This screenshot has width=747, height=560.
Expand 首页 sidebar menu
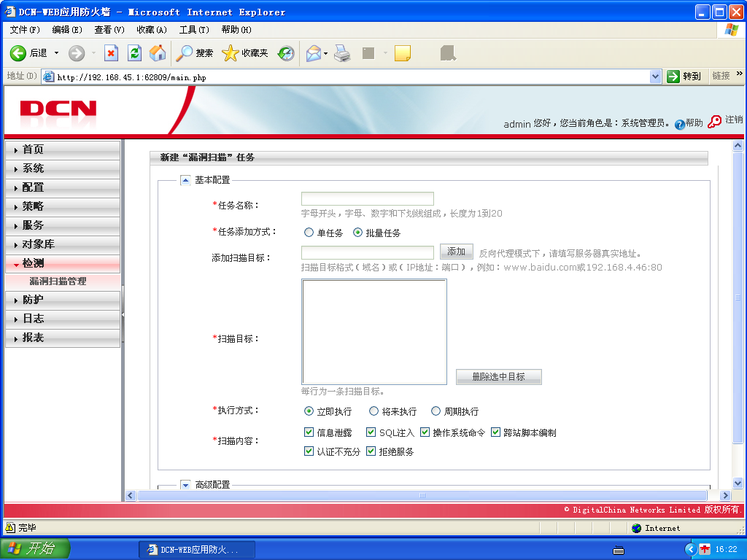pos(63,149)
